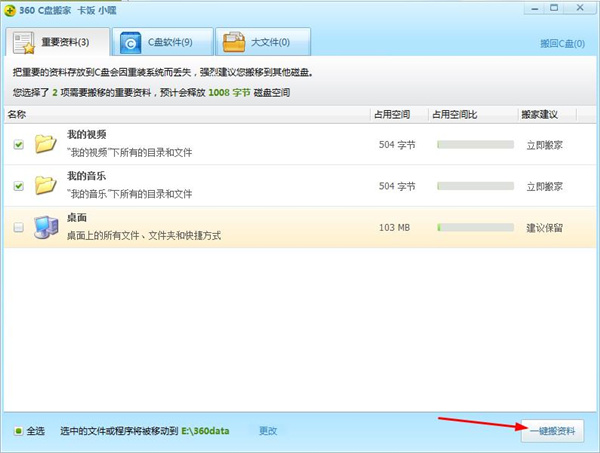Viewport: 600px width, 453px height.
Task: Check the 桌面 checkbox
Action: coord(19,228)
